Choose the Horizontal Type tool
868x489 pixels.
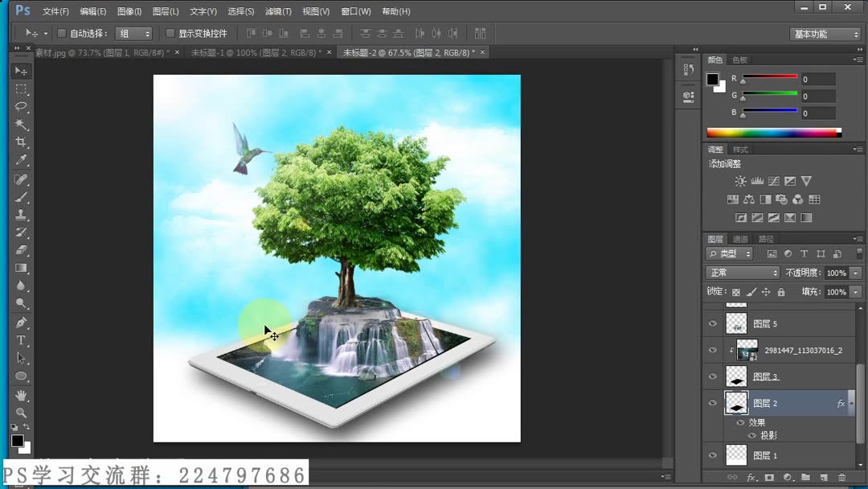[x=20, y=339]
